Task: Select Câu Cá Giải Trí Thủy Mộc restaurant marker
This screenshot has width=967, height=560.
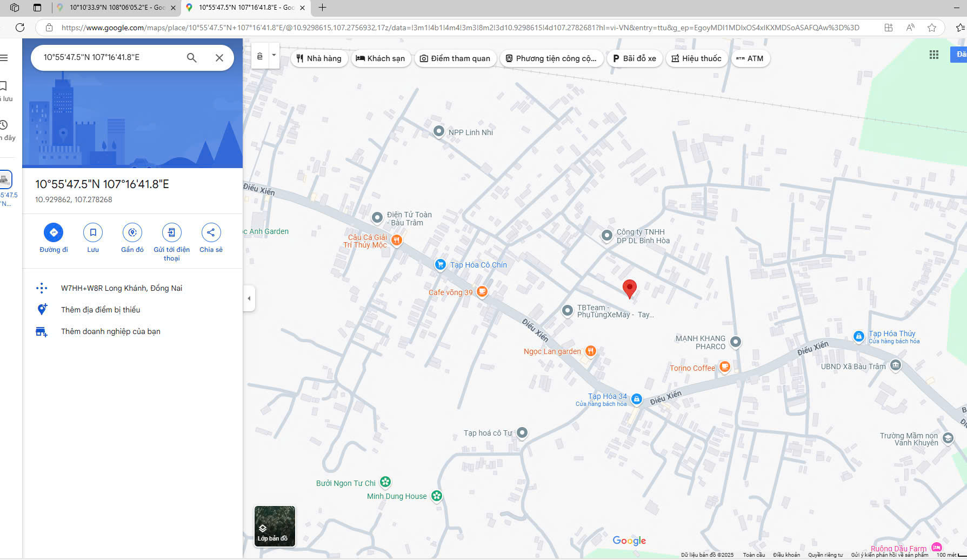Action: [397, 239]
